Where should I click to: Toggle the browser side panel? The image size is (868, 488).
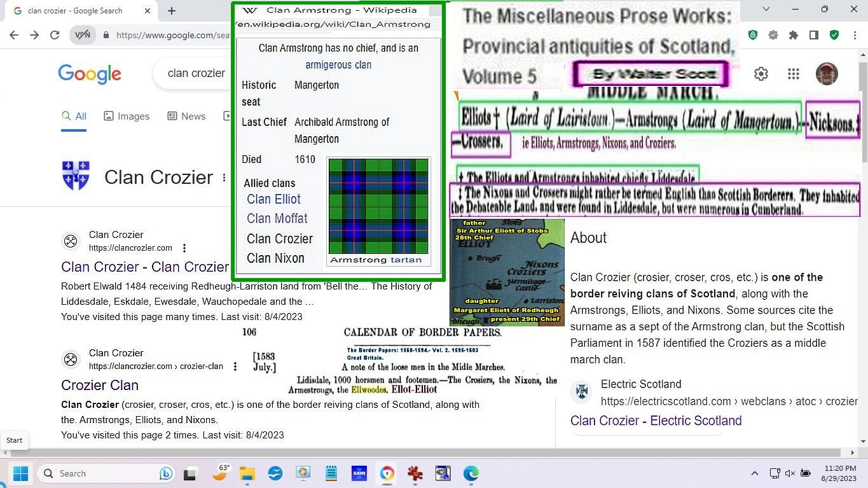click(x=814, y=35)
